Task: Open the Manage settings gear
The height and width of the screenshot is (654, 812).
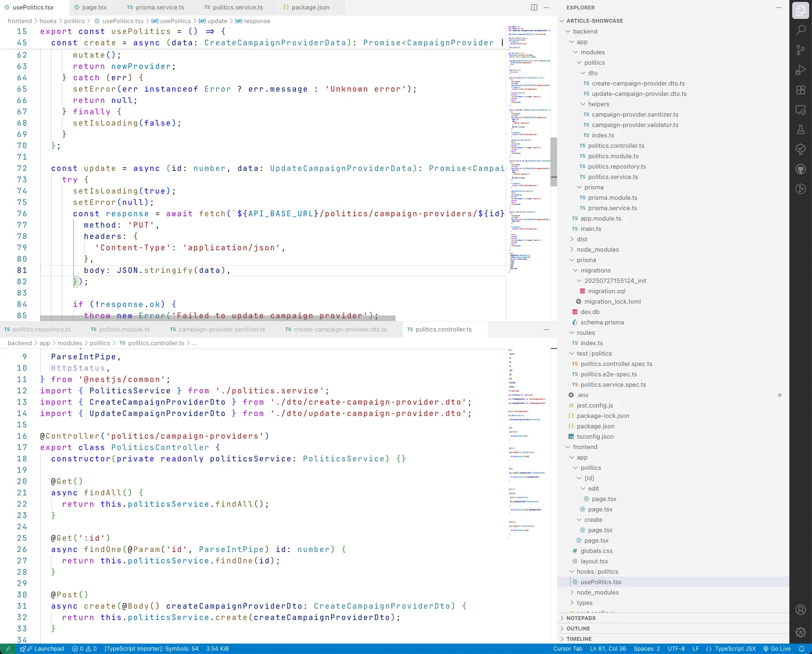Action: pyautogui.click(x=801, y=632)
